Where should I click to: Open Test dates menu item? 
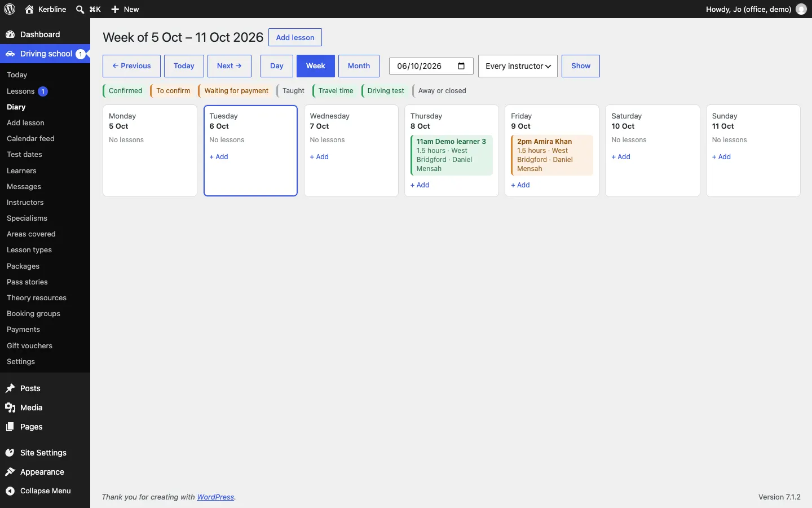click(x=24, y=154)
